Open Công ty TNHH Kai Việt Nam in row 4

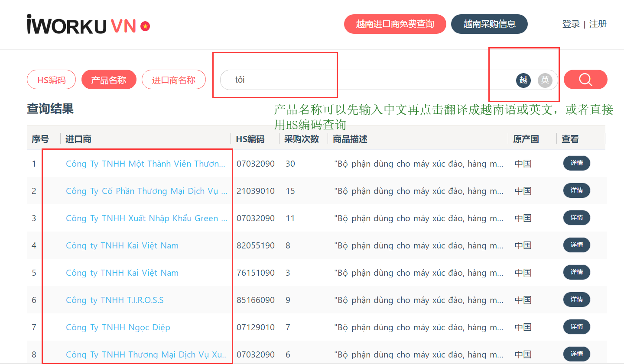[x=122, y=245]
